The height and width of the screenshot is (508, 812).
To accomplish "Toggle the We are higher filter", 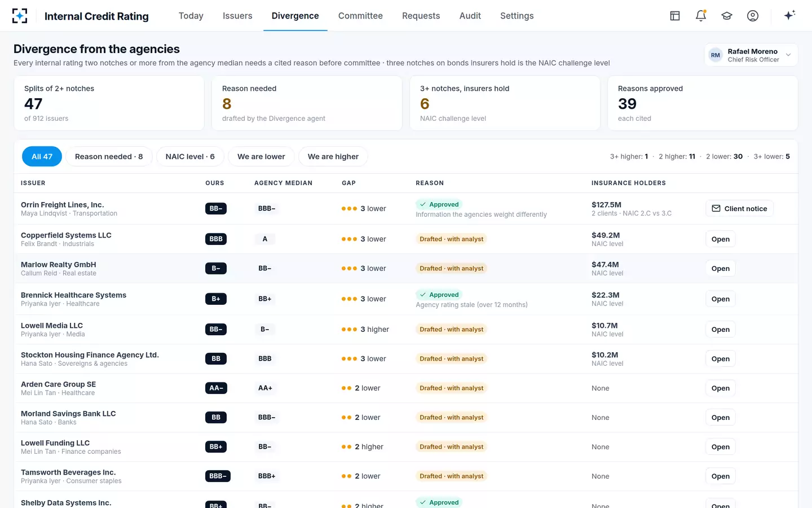I will tap(333, 156).
